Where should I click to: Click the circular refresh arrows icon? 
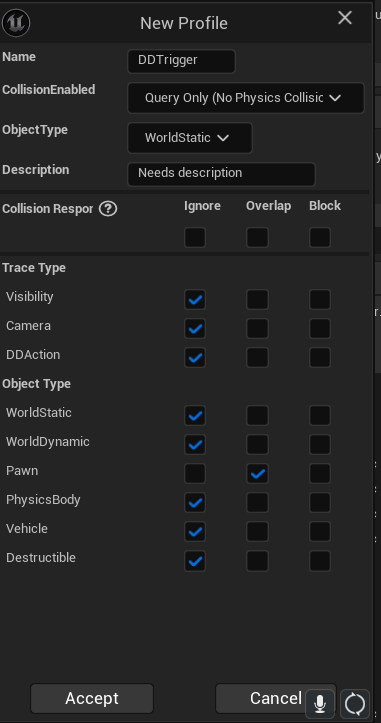pyautogui.click(x=355, y=704)
